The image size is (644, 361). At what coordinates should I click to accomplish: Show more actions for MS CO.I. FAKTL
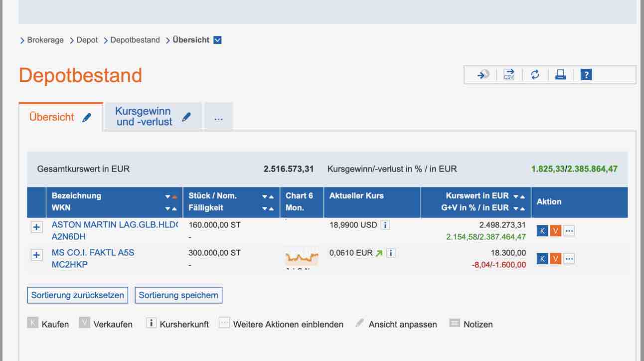click(x=569, y=258)
